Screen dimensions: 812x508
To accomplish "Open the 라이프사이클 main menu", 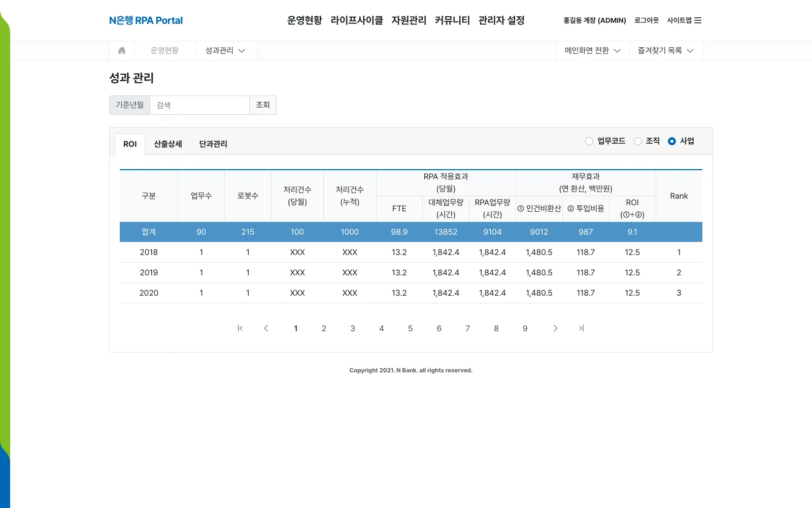I will [x=357, y=20].
